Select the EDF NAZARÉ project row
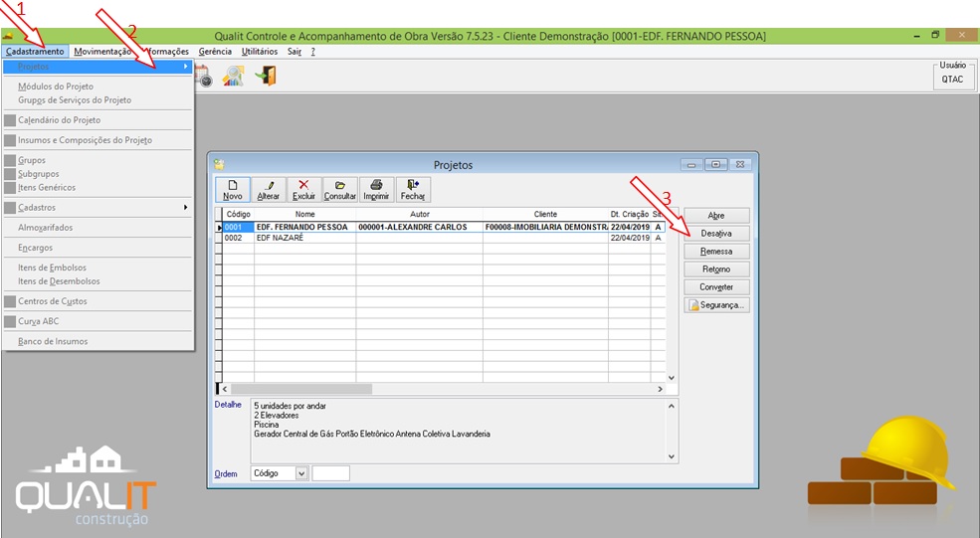 [x=444, y=238]
